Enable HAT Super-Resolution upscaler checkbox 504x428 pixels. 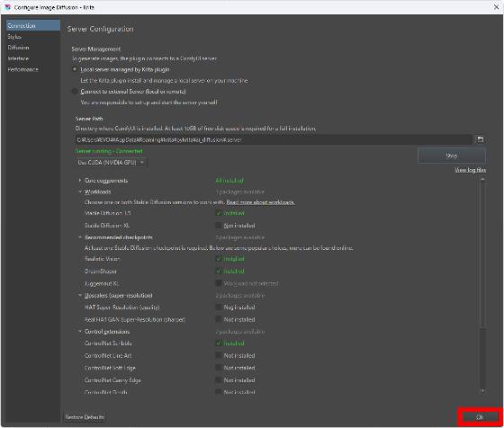(x=219, y=308)
